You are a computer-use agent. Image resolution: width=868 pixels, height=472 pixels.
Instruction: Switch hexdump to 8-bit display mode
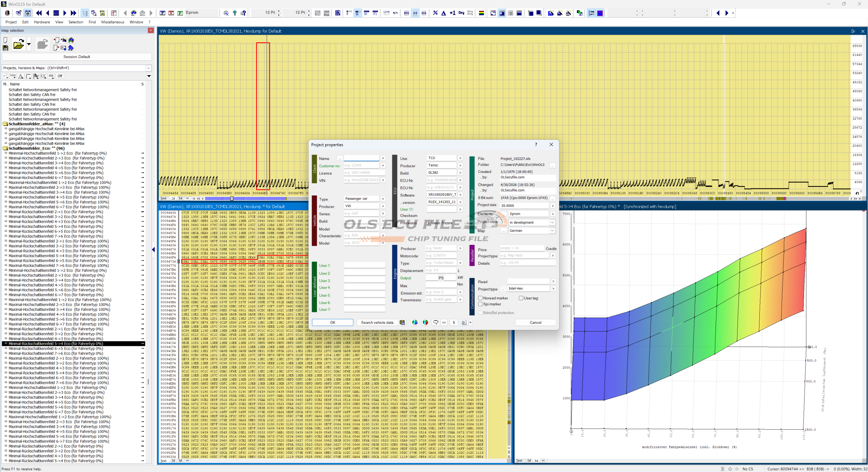[348, 13]
